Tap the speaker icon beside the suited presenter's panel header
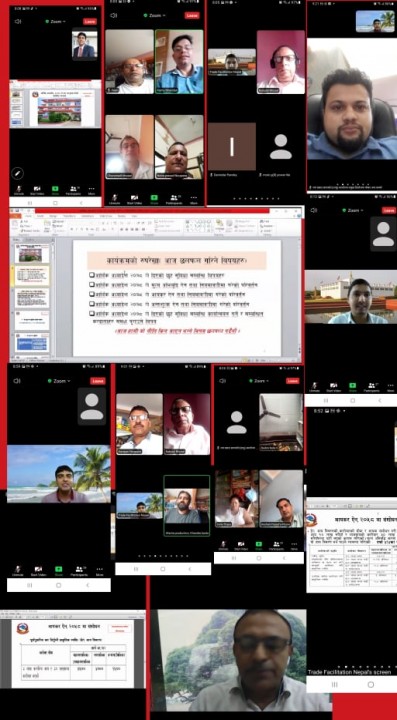 18,21
